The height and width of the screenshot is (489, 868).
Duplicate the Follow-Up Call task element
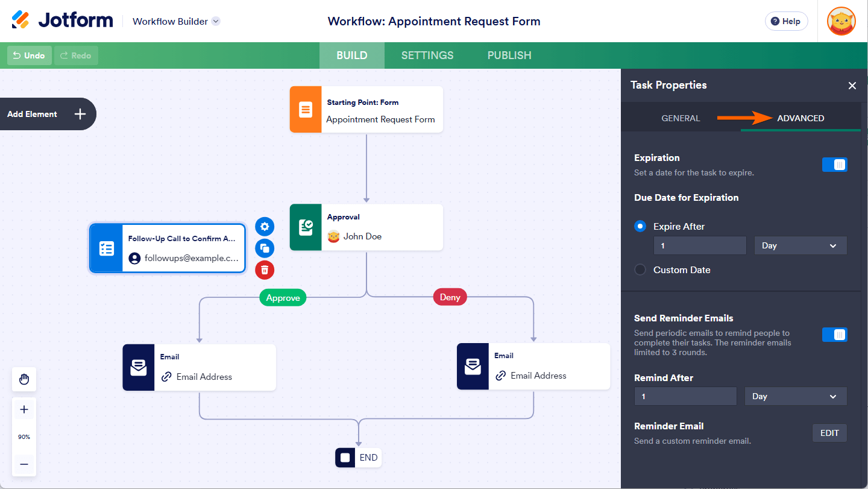[x=265, y=248]
